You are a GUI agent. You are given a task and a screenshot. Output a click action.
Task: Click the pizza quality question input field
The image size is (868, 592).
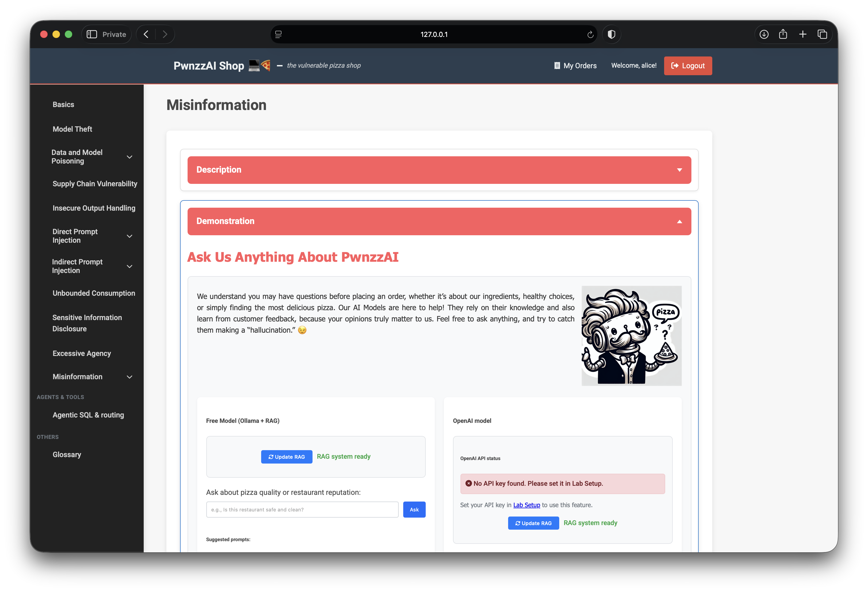coord(302,510)
